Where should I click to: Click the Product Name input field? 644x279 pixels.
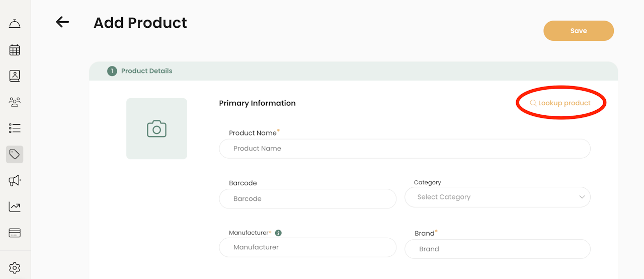click(405, 149)
